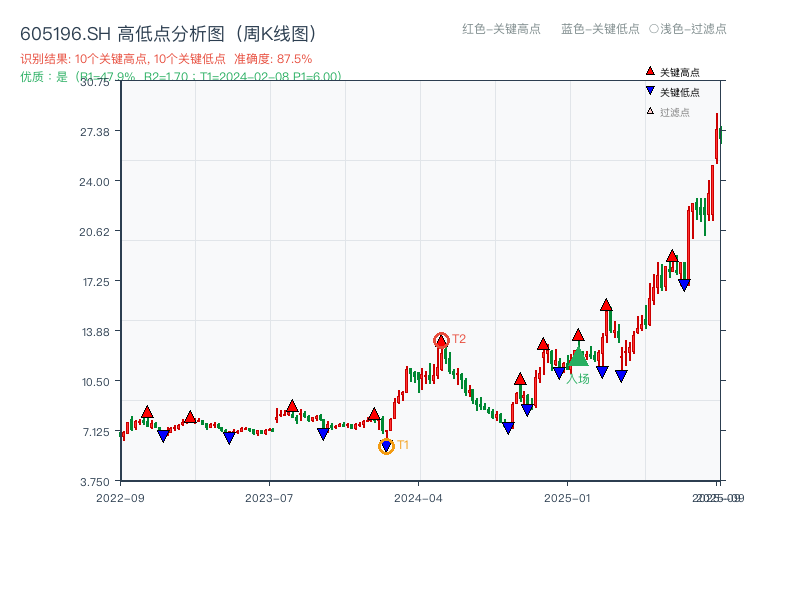
Task: Click the 红色-关键高点 header note
Action: pyautogui.click(x=501, y=29)
